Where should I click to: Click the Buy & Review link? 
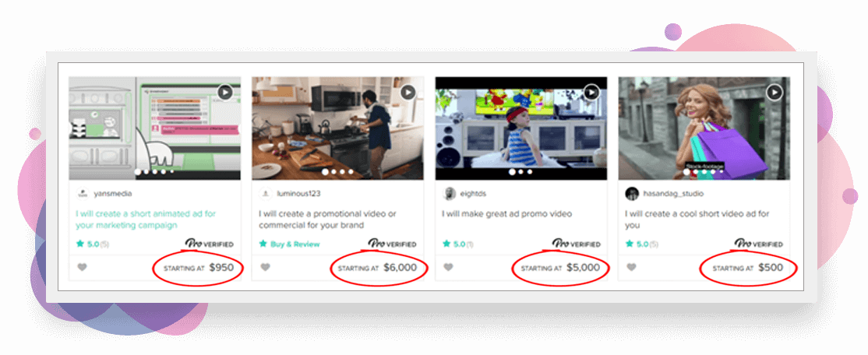click(x=295, y=244)
